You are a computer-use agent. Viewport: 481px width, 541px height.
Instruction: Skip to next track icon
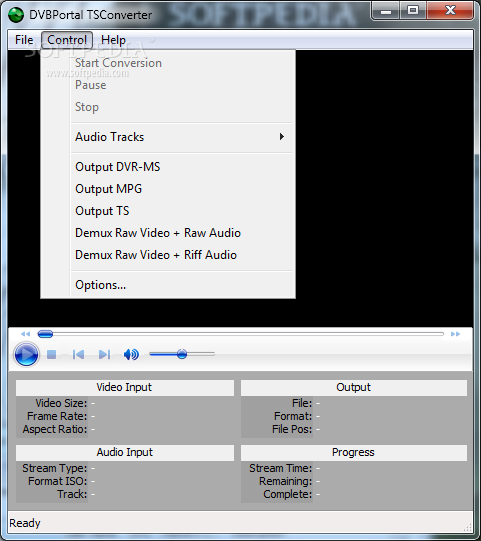[x=104, y=354]
